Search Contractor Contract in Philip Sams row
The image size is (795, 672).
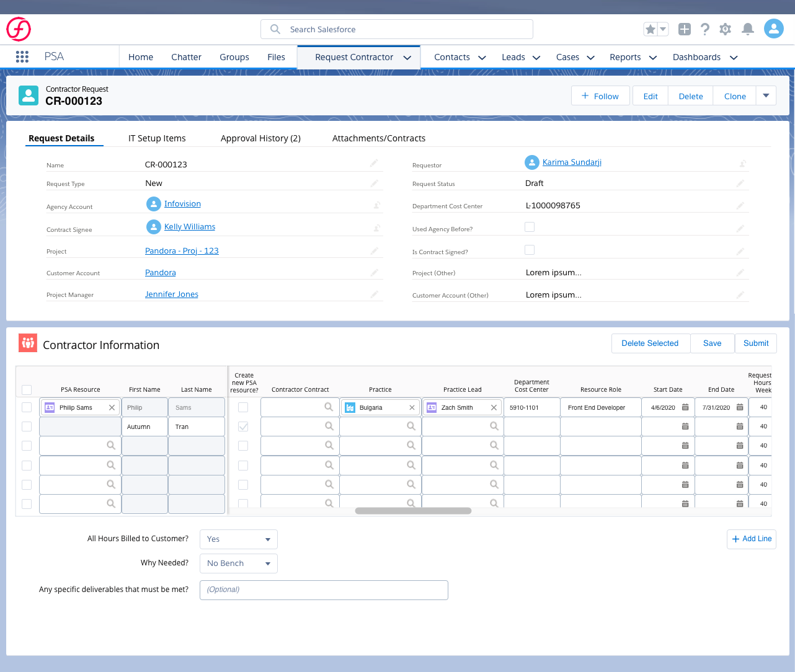tap(329, 407)
